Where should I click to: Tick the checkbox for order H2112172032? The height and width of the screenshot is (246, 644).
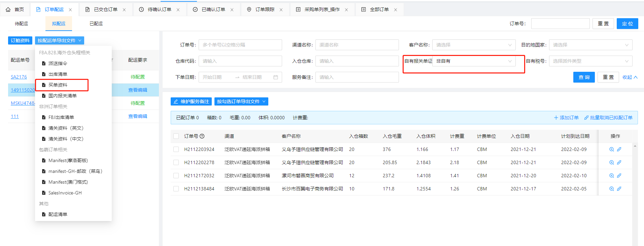[x=176, y=176]
